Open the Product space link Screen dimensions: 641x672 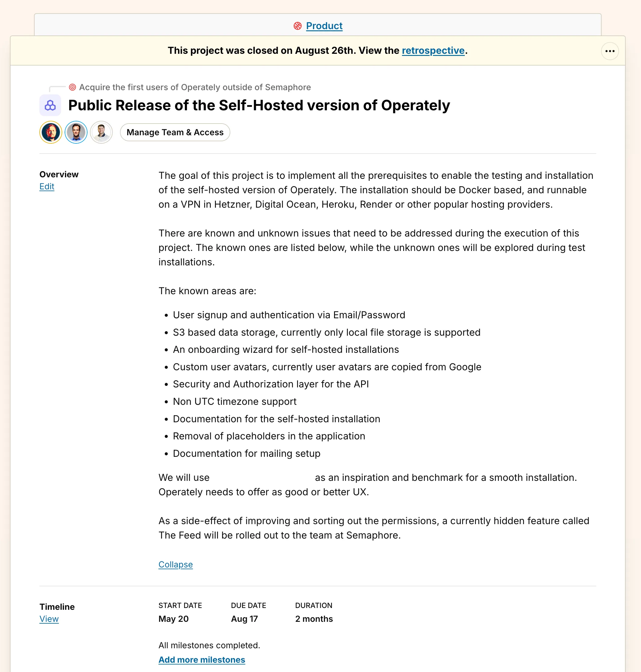(324, 26)
